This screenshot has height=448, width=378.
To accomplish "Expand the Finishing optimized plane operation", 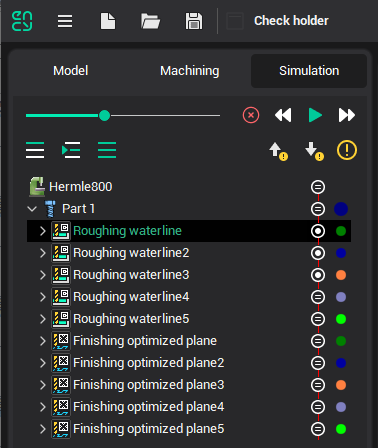I will [x=43, y=341].
